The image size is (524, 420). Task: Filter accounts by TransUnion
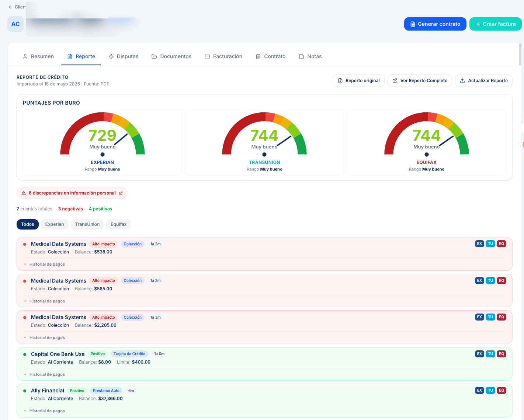87,224
